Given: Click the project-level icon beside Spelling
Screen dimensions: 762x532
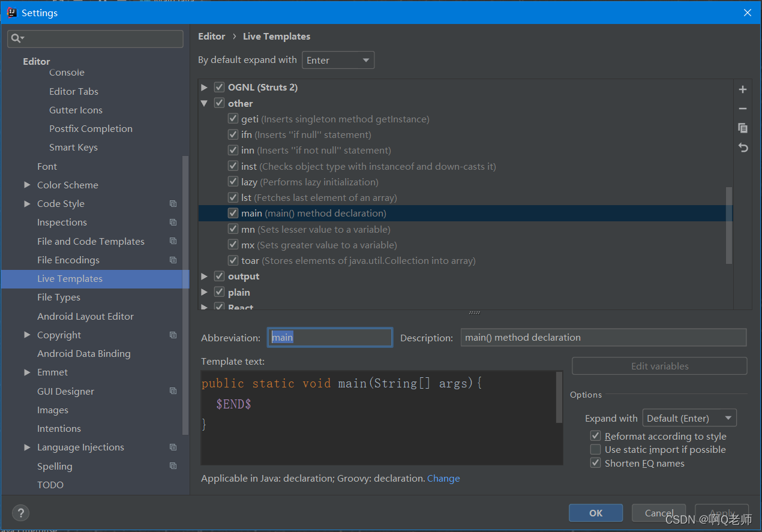Looking at the screenshot, I should [173, 466].
